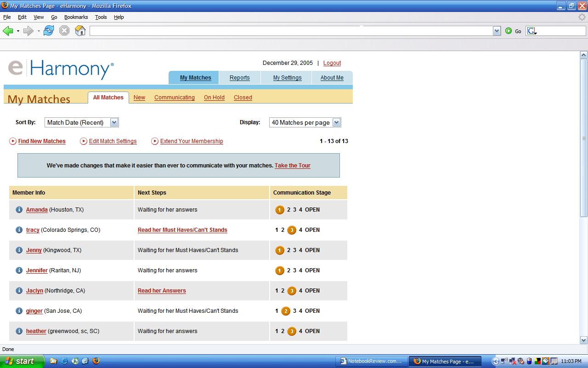588x368 pixels.
Task: Go back with the green Back arrow
Action: coord(8,31)
